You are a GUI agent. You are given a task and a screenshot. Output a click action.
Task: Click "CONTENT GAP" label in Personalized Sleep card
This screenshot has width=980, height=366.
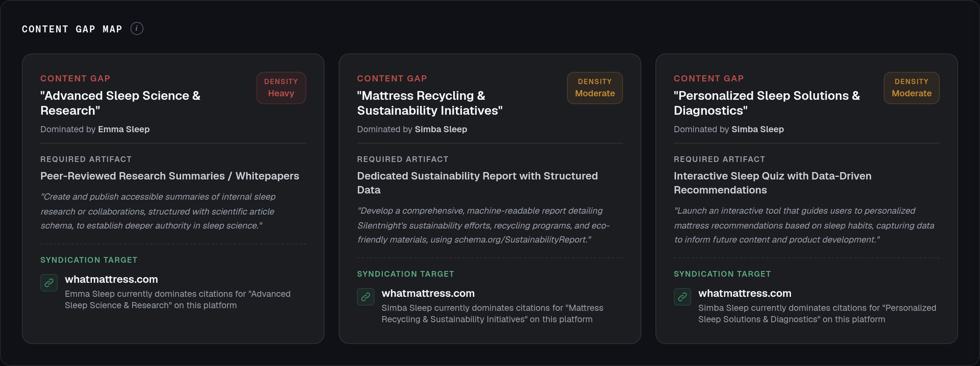tap(709, 78)
